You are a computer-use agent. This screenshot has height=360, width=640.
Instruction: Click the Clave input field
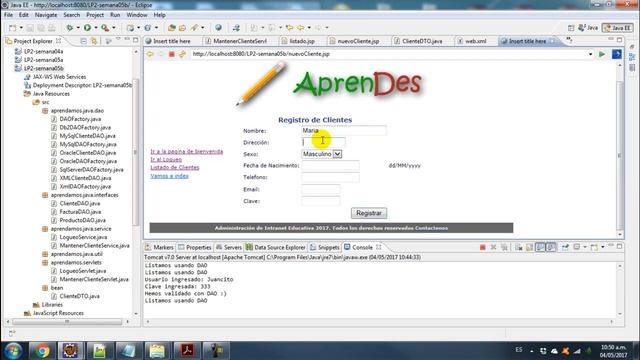click(x=320, y=201)
